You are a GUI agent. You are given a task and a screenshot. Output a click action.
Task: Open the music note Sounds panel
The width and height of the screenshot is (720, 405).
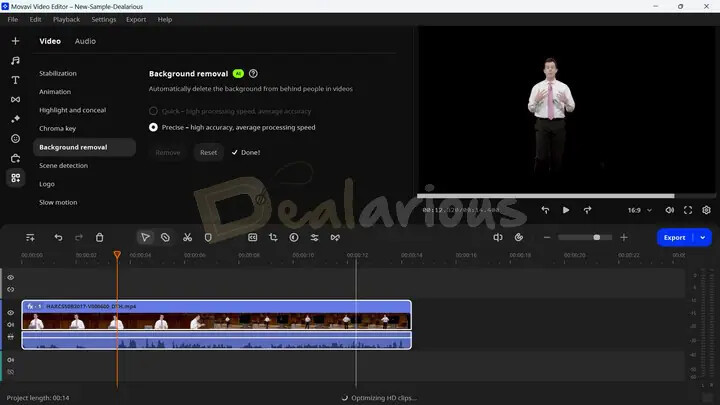coord(15,61)
